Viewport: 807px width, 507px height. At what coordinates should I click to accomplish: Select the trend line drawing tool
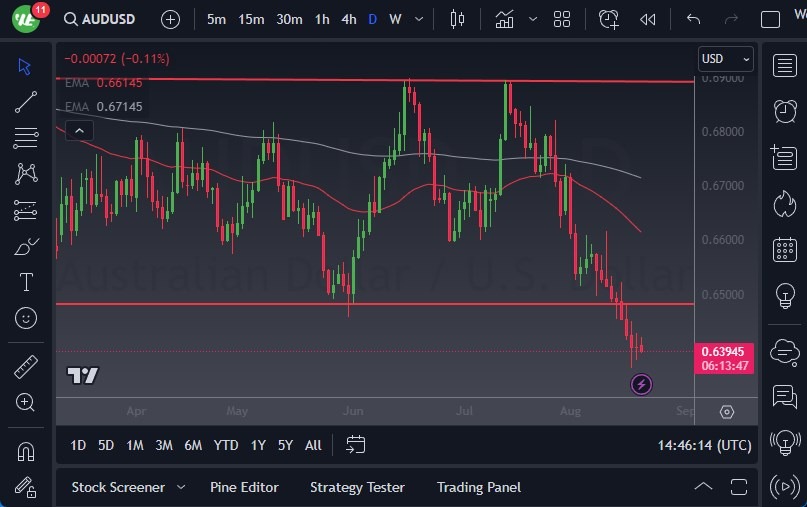[x=26, y=101]
